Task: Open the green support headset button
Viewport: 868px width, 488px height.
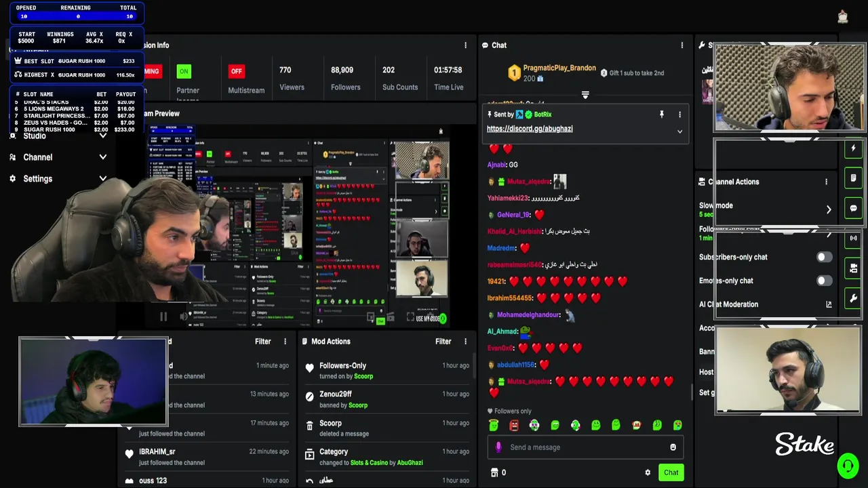Action: click(x=848, y=466)
